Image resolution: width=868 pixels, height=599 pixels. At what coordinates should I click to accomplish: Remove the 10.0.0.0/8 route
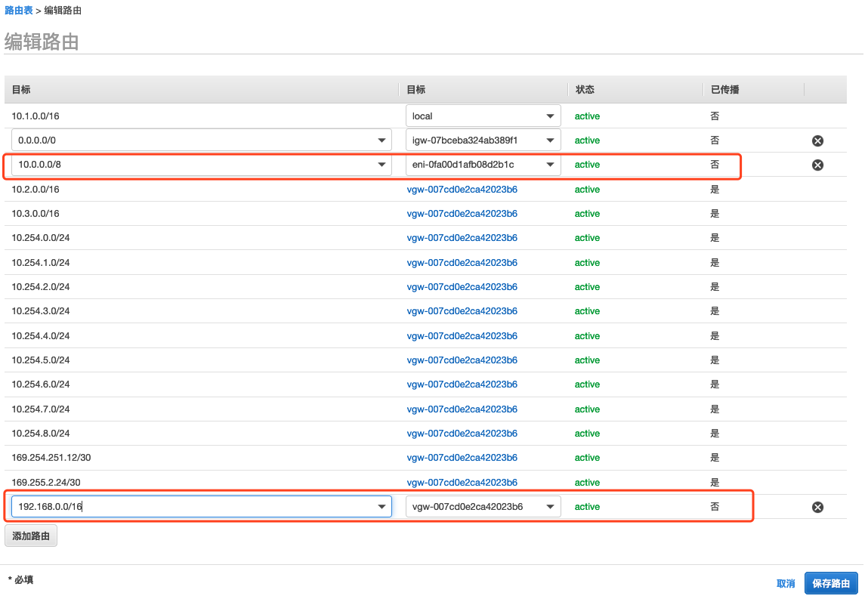817,165
